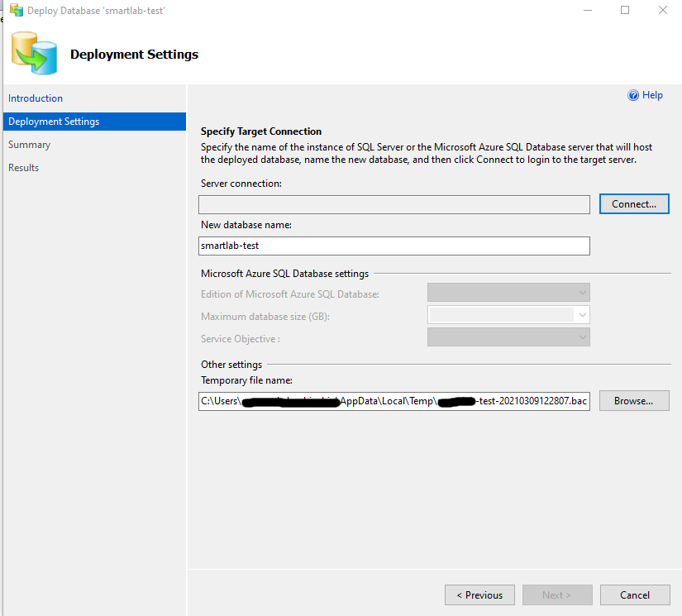Click the disabled Next button

tap(557, 595)
